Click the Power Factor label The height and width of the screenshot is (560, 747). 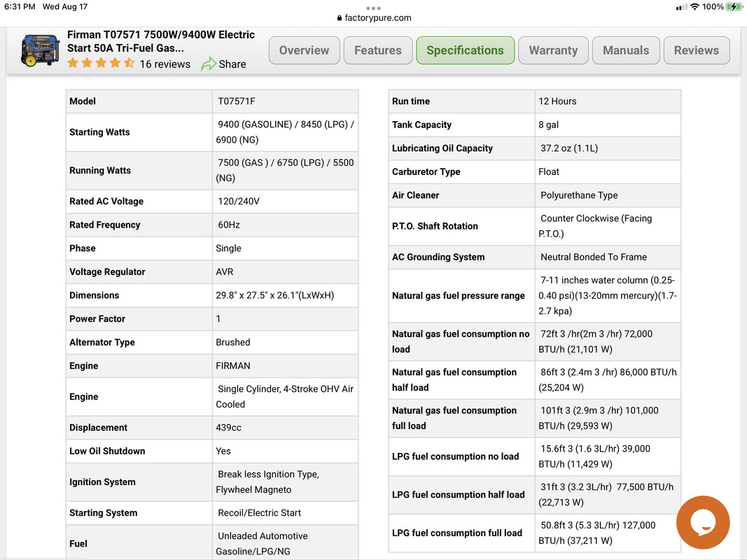click(97, 318)
